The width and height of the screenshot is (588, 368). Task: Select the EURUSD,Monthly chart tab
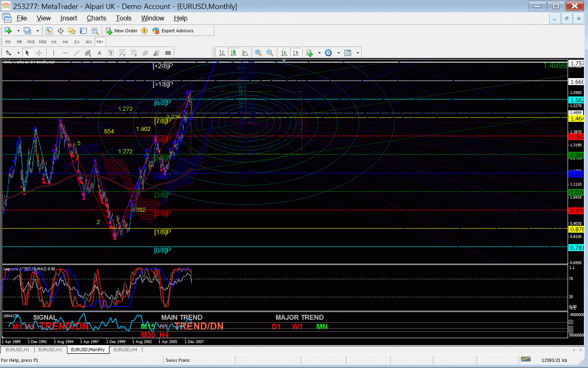[x=88, y=350]
